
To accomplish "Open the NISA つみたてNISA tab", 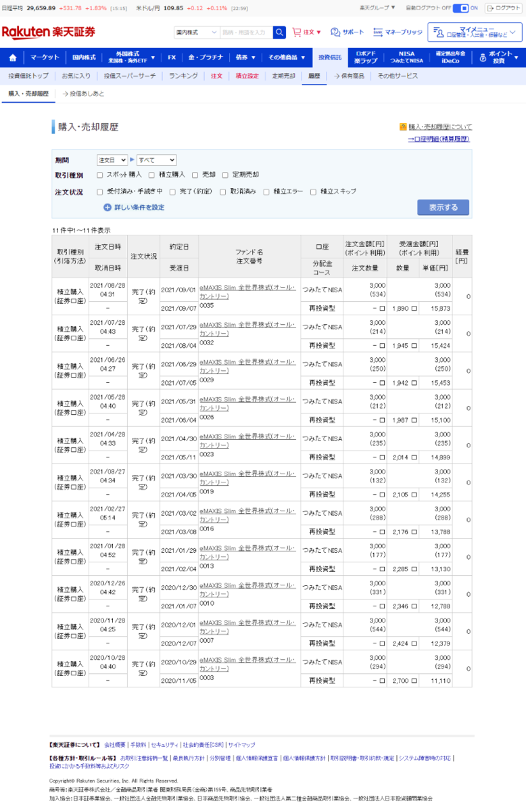I will point(406,58).
